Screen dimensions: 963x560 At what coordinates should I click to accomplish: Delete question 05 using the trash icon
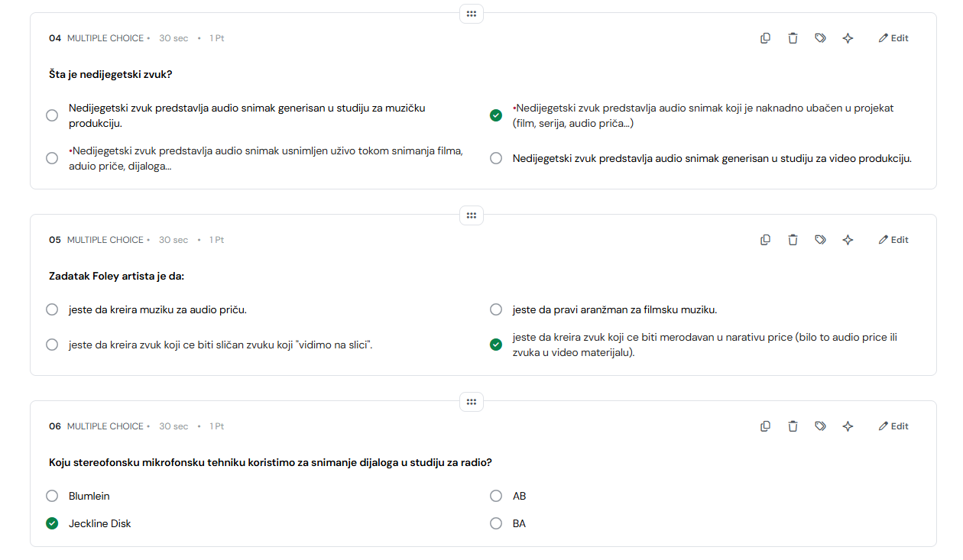[x=793, y=240]
